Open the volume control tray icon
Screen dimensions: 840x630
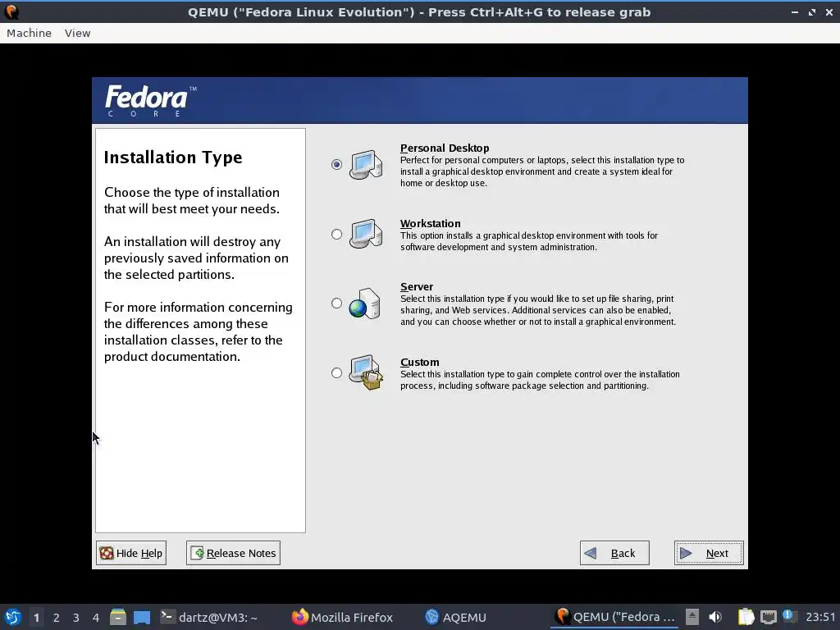(715, 617)
